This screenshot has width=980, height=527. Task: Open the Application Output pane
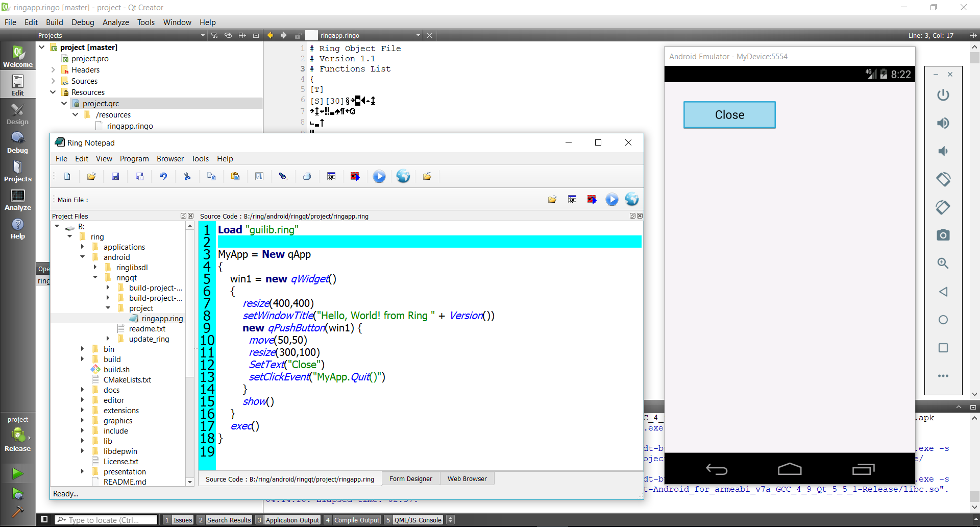[x=288, y=520]
